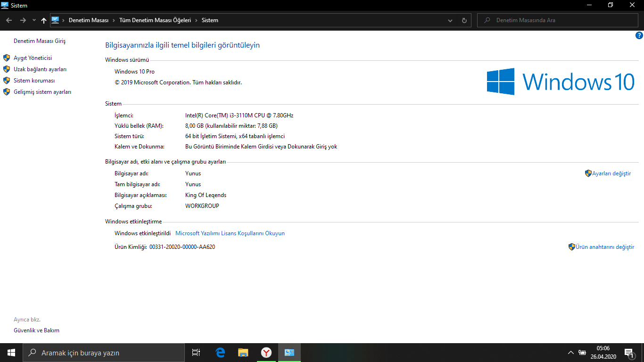This screenshot has height=362, width=644.
Task: Go back with the Back arrow
Action: coord(9,20)
